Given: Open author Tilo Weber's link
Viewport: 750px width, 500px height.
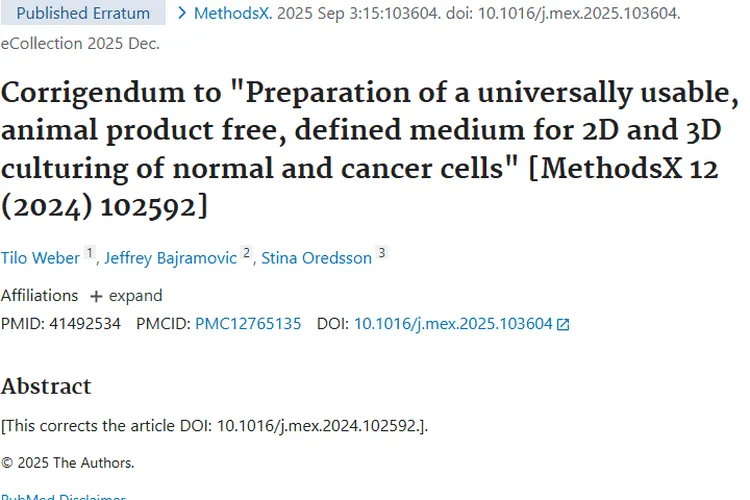Looking at the screenshot, I should [x=40, y=258].
